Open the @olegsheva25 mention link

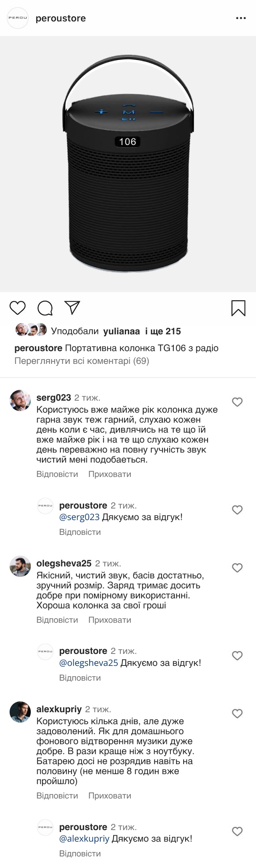point(88,663)
